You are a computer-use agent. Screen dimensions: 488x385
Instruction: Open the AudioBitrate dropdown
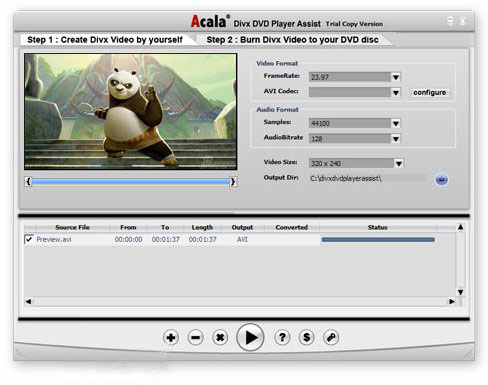tap(396, 139)
